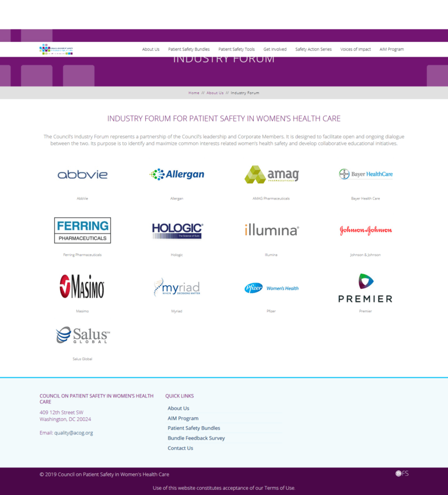Click the Council site logo in header
This screenshot has width=448, height=495.
(56, 49)
